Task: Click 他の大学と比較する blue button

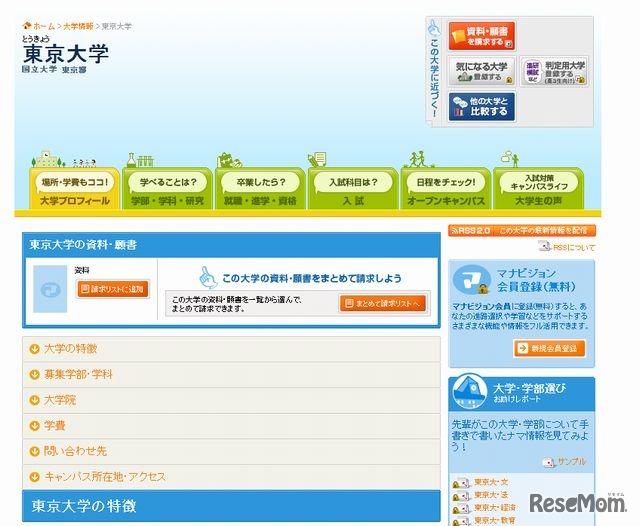Action: (482, 107)
